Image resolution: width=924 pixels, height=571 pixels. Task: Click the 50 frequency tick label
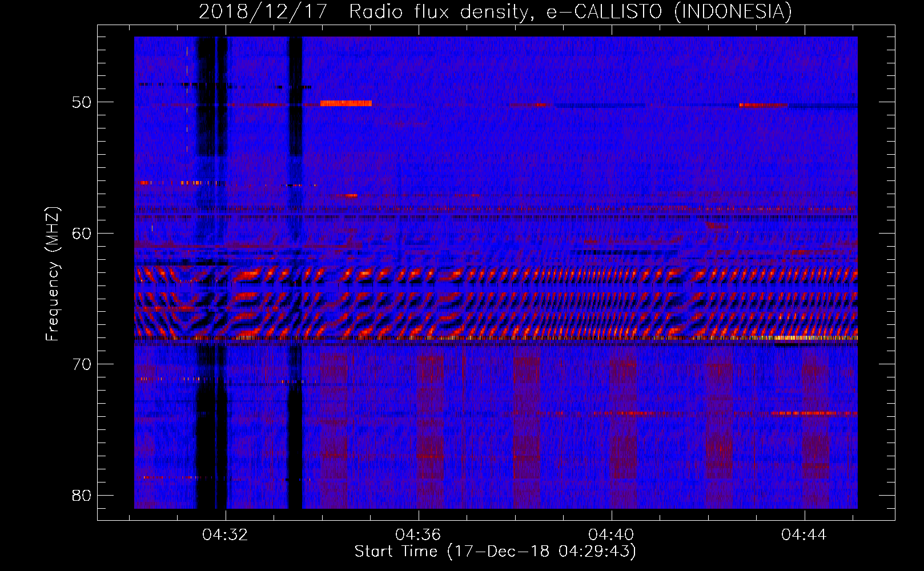(82, 103)
